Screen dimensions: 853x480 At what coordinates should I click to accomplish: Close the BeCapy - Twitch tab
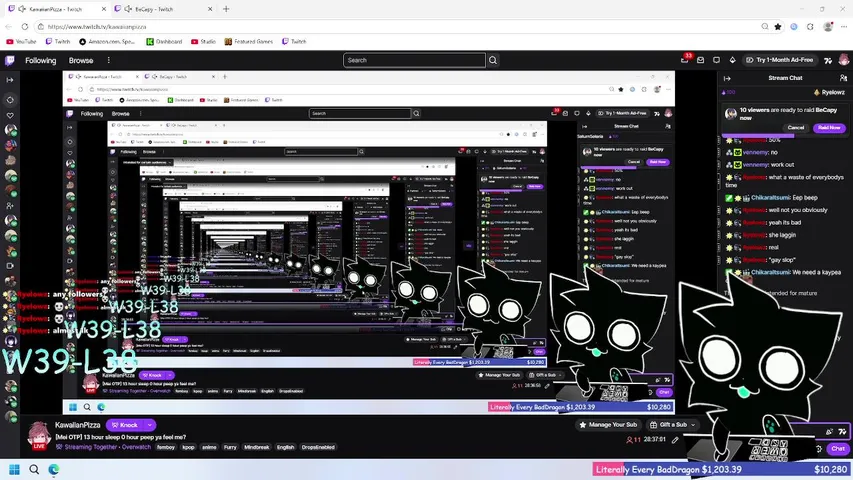click(210, 9)
